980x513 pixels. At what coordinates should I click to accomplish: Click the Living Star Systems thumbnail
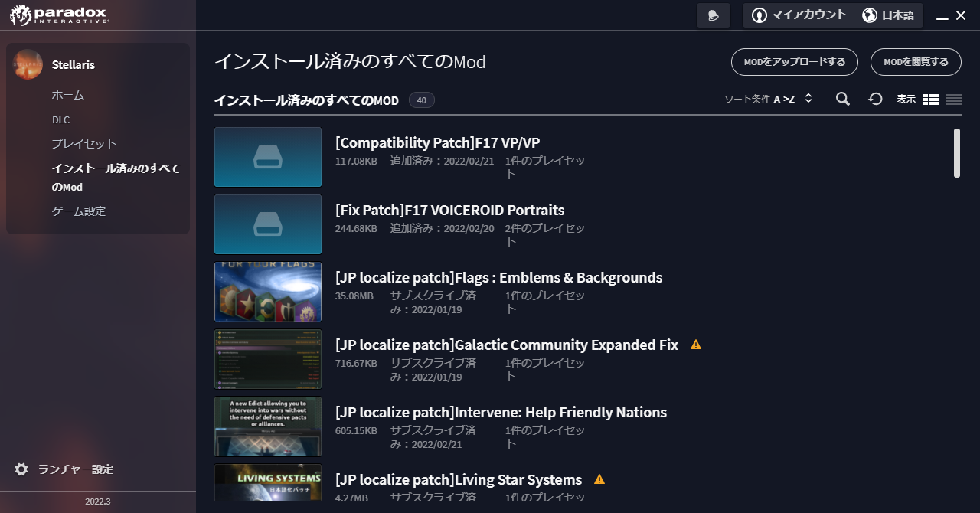268,483
